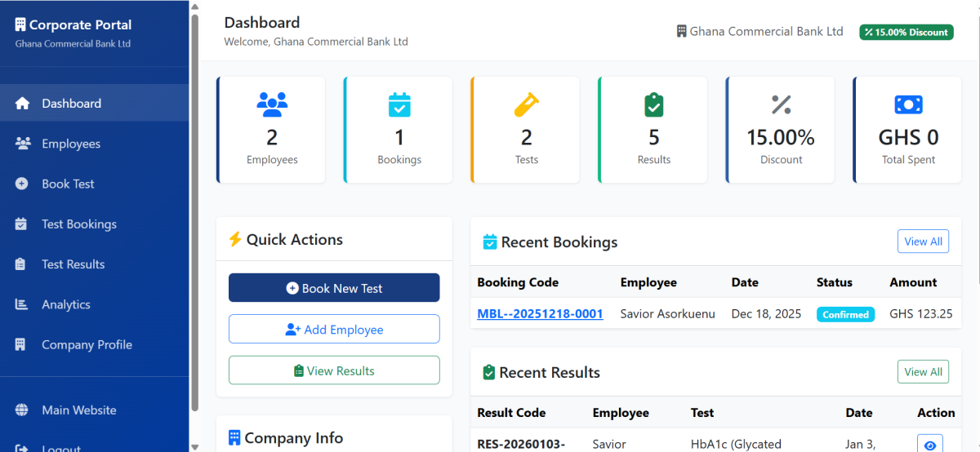This screenshot has height=452, width=980.
Task: Click the Bookings summary card count 1
Action: [x=399, y=137]
